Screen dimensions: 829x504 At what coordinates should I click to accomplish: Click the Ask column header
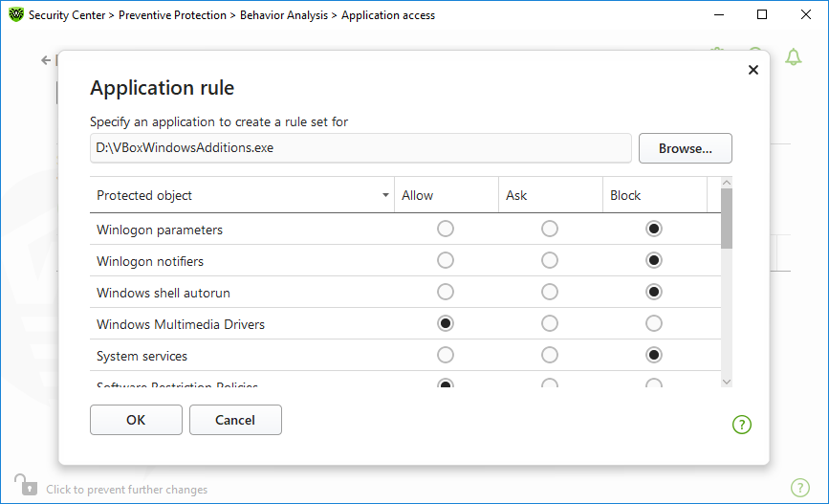click(551, 195)
